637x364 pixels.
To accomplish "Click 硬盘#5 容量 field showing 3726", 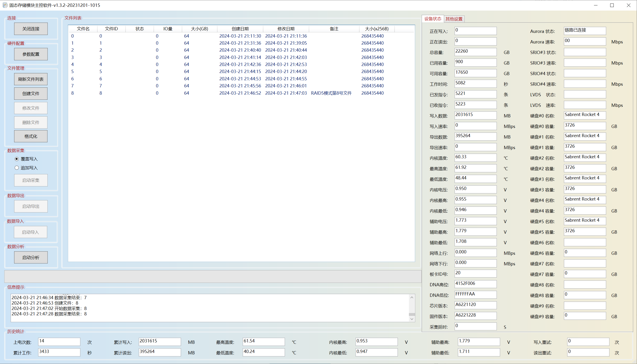I will 585,232.
